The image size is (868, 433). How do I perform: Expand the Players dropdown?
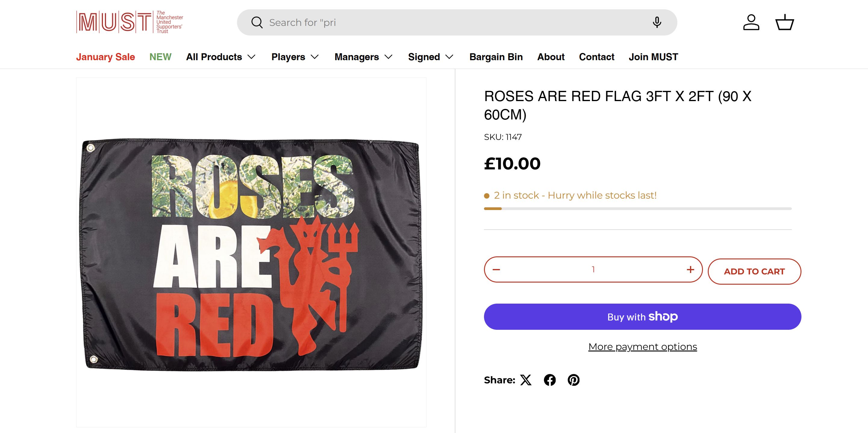[295, 57]
